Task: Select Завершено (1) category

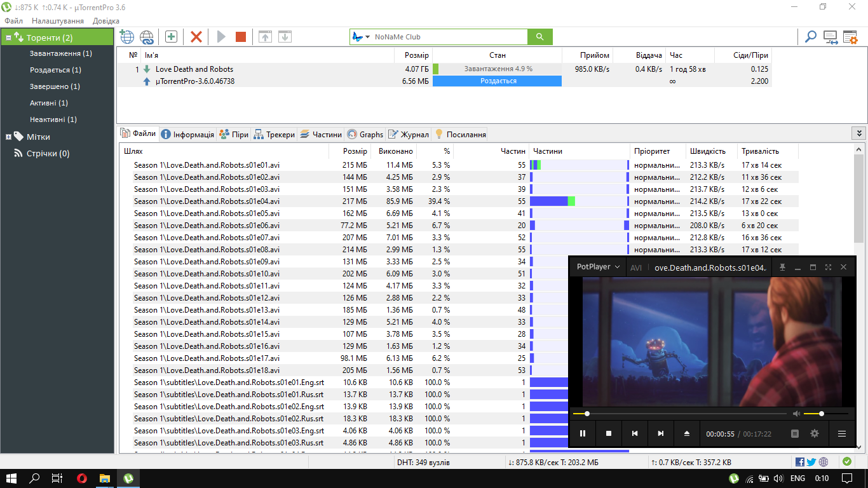Action: [x=55, y=86]
